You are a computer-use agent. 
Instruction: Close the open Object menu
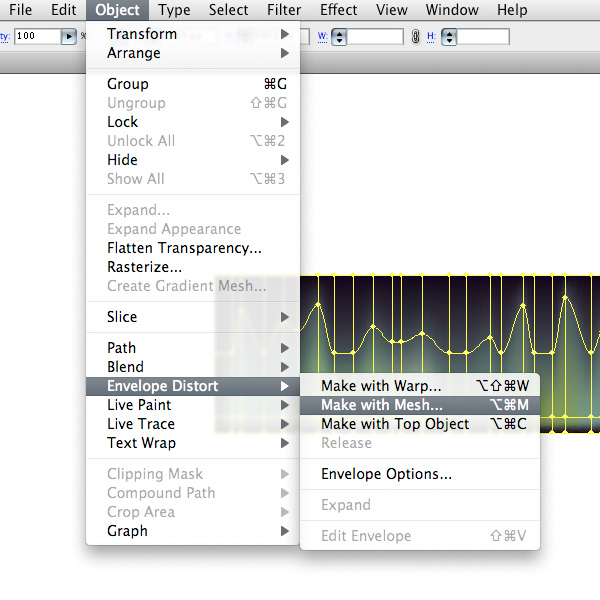(x=117, y=10)
